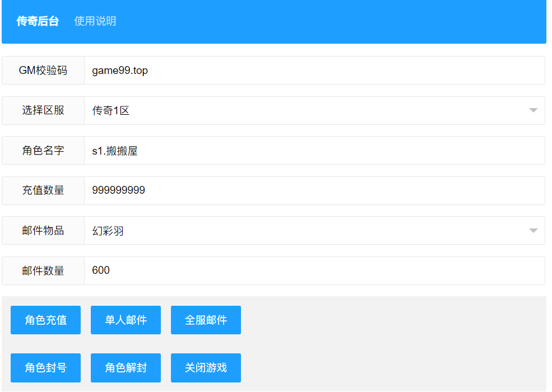
Task: Ban the character using 角色封号
Action: (x=45, y=368)
